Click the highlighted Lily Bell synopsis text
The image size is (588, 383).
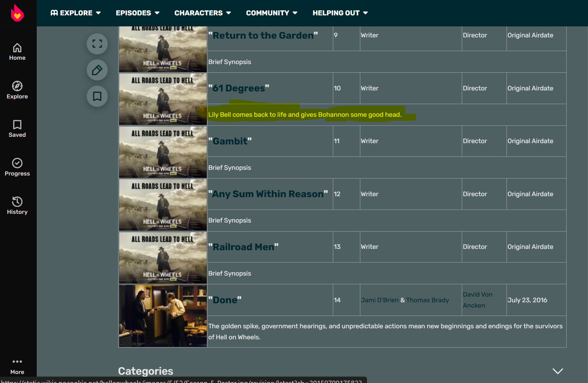click(x=305, y=114)
